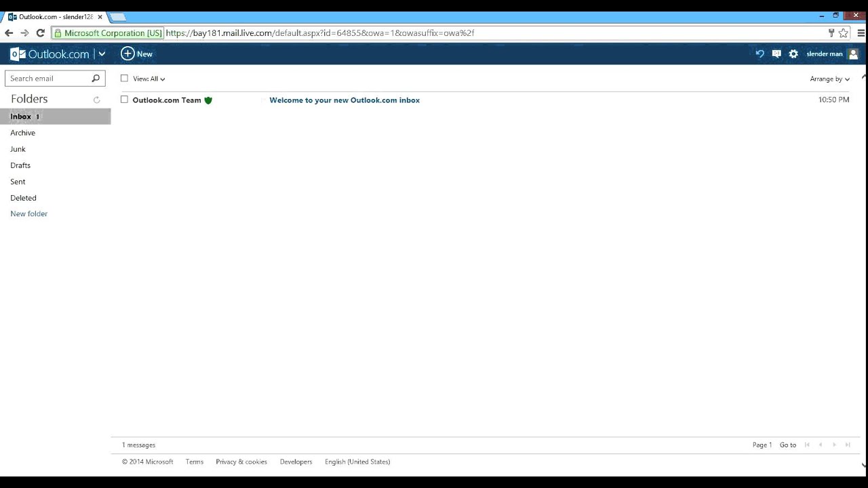Go to the previous page arrow
The height and width of the screenshot is (488, 868).
(821, 445)
